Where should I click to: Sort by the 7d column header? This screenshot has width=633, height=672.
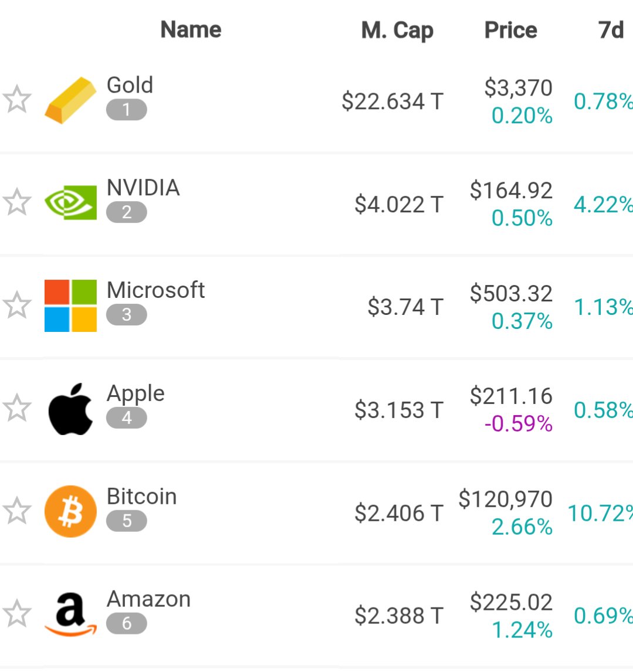click(611, 30)
